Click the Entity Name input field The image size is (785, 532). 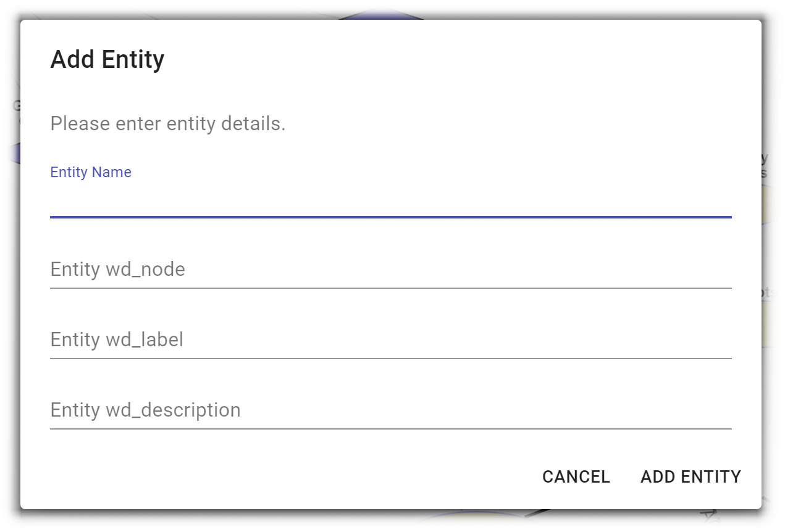(390, 200)
